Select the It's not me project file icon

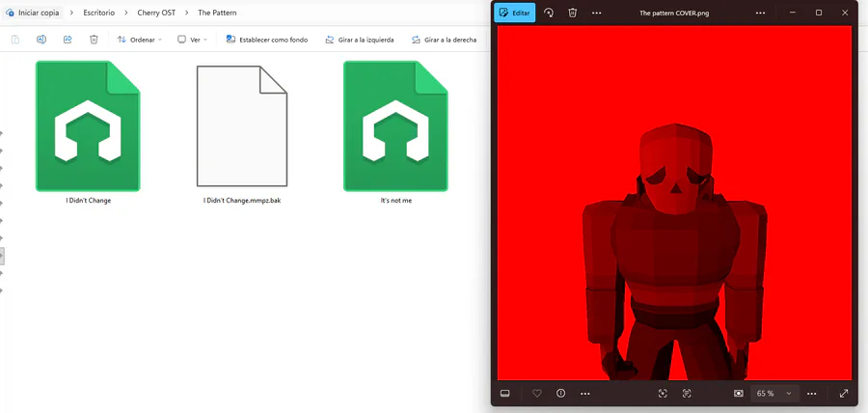click(395, 125)
